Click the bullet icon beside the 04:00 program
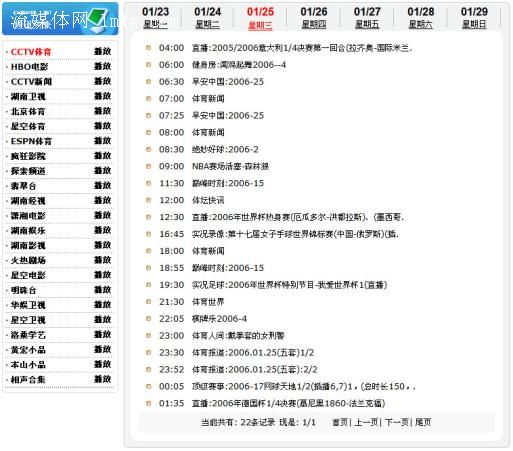The image size is (513, 451). tap(149, 48)
